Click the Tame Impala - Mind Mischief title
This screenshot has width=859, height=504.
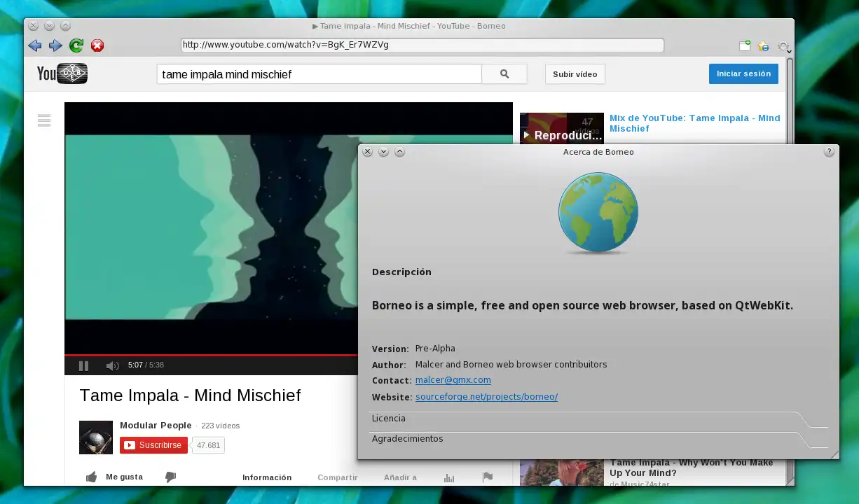click(x=190, y=395)
